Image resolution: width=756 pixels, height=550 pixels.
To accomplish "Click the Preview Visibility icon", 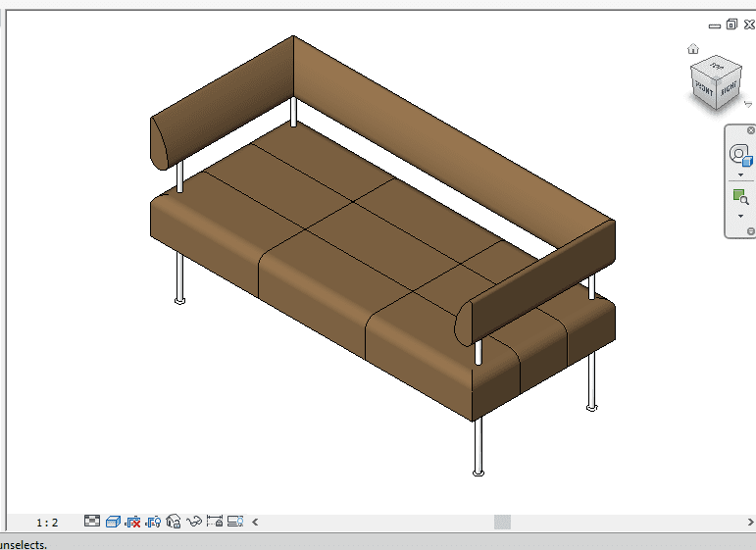I will click(x=235, y=522).
